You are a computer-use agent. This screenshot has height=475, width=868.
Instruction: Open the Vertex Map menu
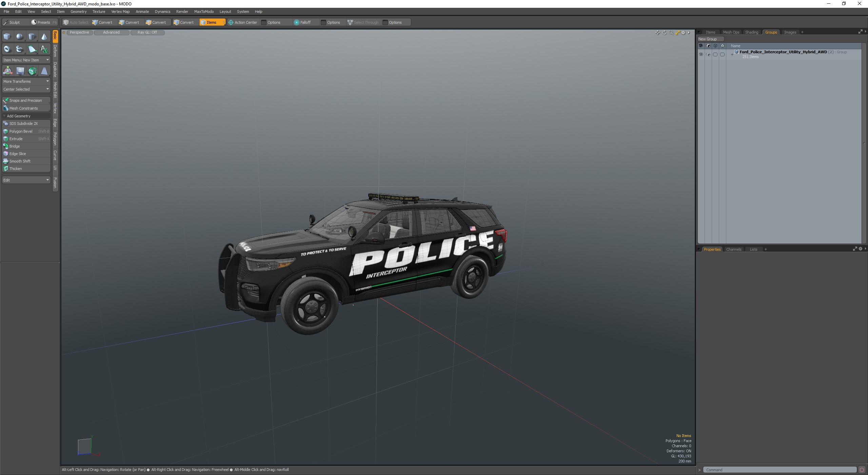(120, 12)
